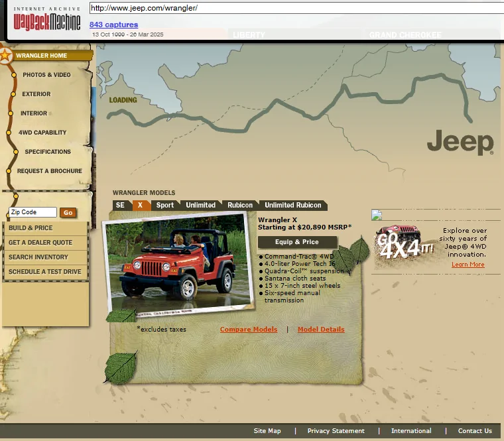Switch to the Sport model tab
This screenshot has width=504, height=441.
[x=165, y=206]
